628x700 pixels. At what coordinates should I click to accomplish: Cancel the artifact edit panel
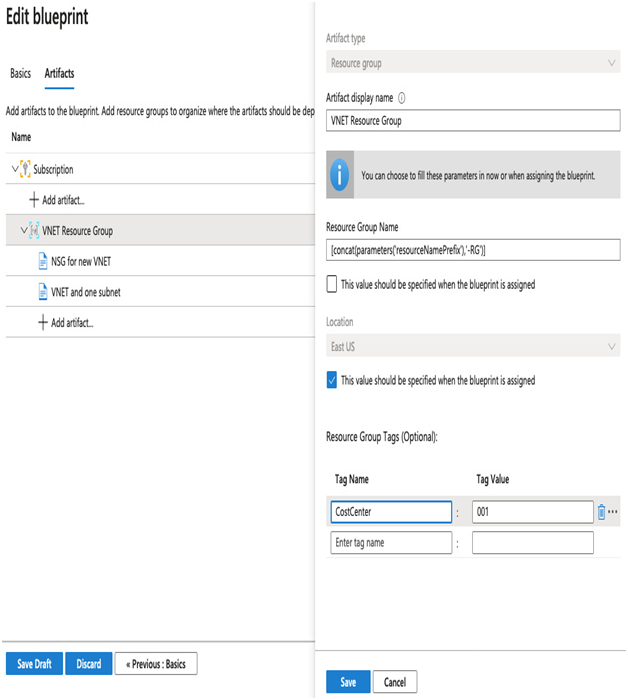[x=395, y=682]
